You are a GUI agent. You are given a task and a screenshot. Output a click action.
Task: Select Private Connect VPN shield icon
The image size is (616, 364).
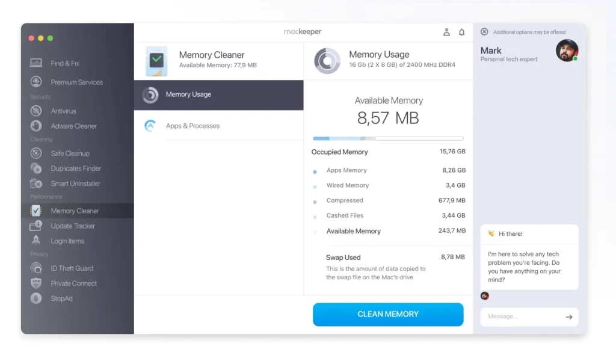point(36,283)
